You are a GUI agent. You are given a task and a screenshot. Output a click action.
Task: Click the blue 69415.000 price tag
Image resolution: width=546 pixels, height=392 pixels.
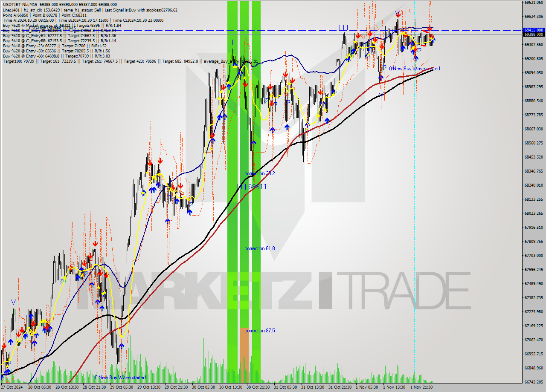[x=534, y=30]
